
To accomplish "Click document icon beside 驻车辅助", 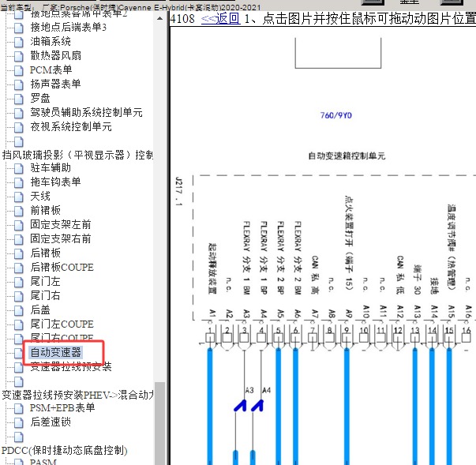I will point(18,168).
